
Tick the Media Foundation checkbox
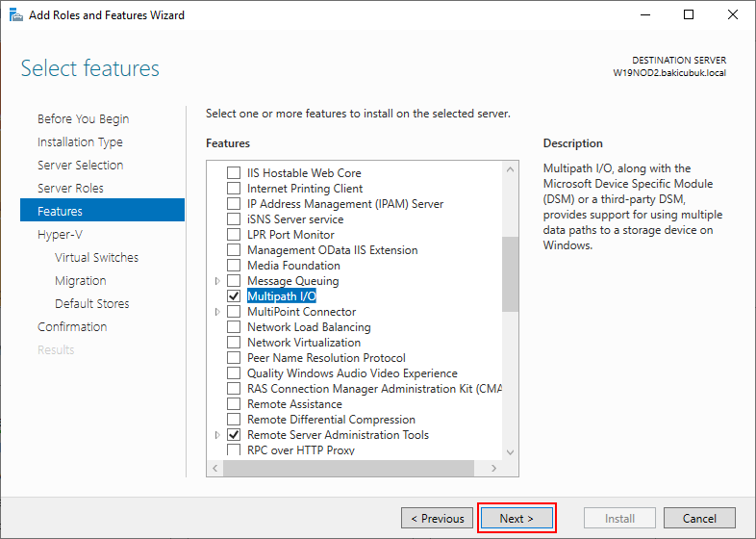(x=234, y=265)
